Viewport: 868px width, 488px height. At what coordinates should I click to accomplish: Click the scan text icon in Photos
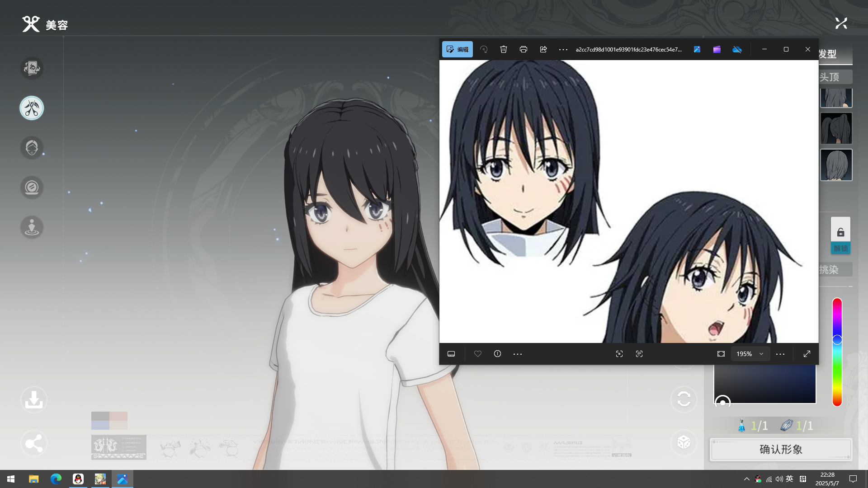[639, 354]
